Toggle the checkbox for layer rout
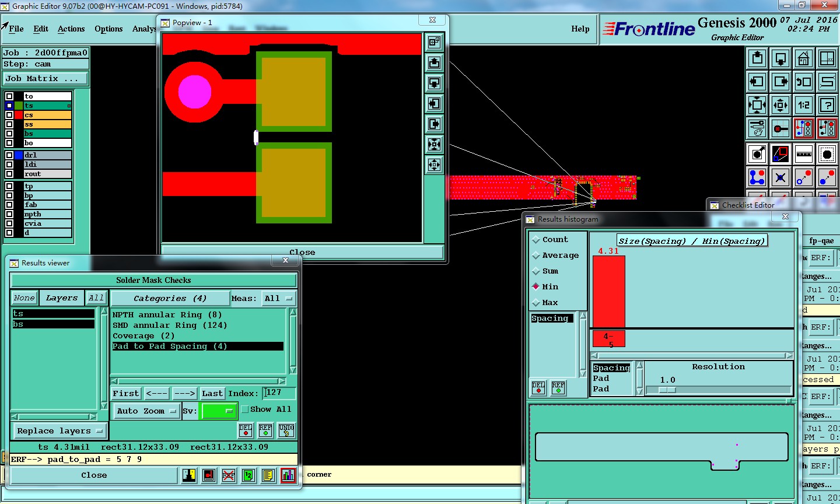 [x=9, y=174]
